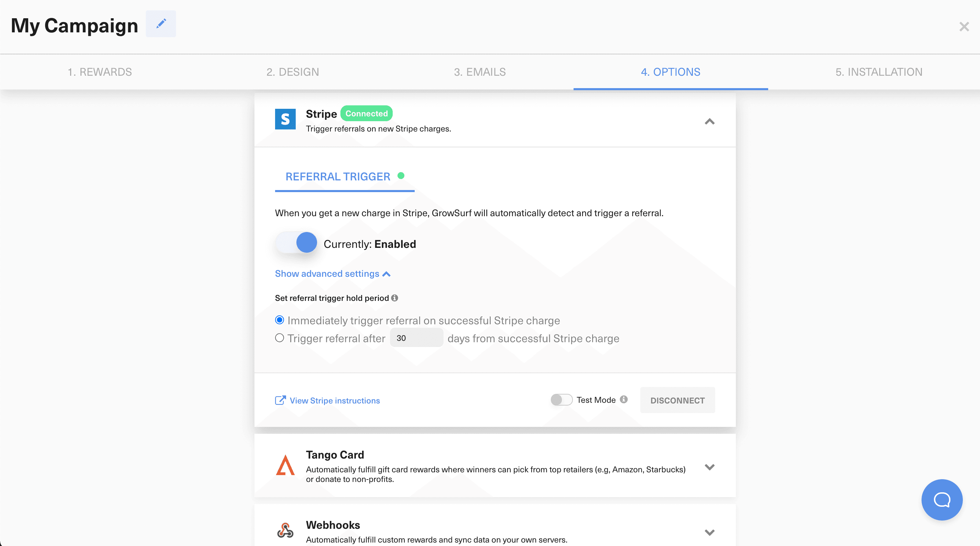980x546 pixels.
Task: Click the info icon next to Test Mode
Action: pyautogui.click(x=623, y=399)
